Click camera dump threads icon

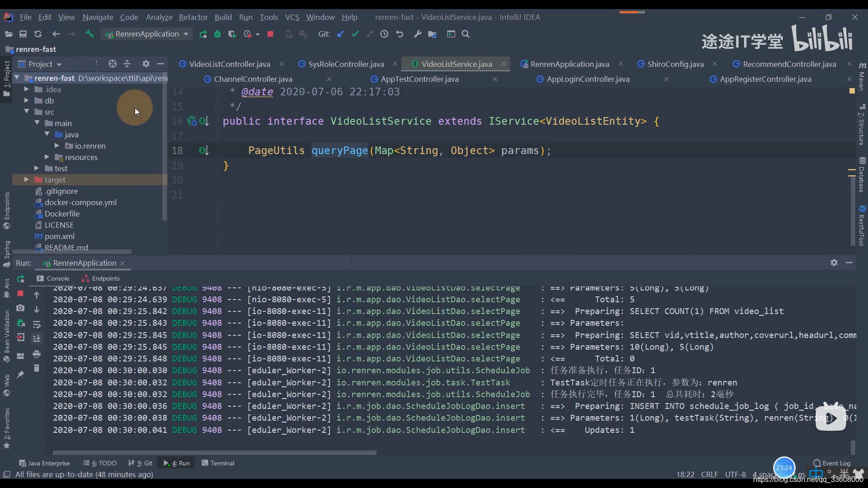pyautogui.click(x=20, y=308)
